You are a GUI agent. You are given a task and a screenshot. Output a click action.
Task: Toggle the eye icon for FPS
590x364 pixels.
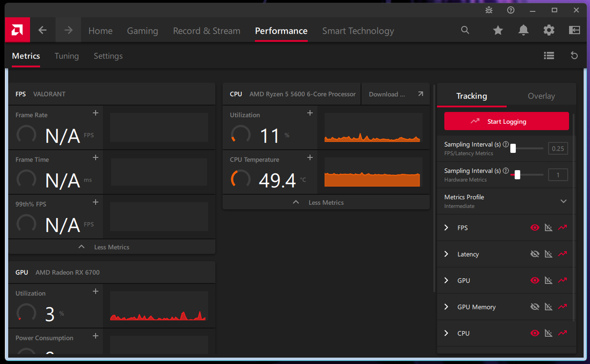535,227
